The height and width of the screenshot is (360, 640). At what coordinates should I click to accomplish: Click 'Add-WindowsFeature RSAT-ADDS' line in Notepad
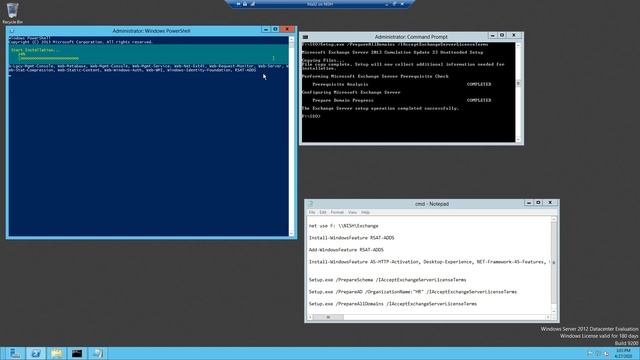pyautogui.click(x=346, y=249)
